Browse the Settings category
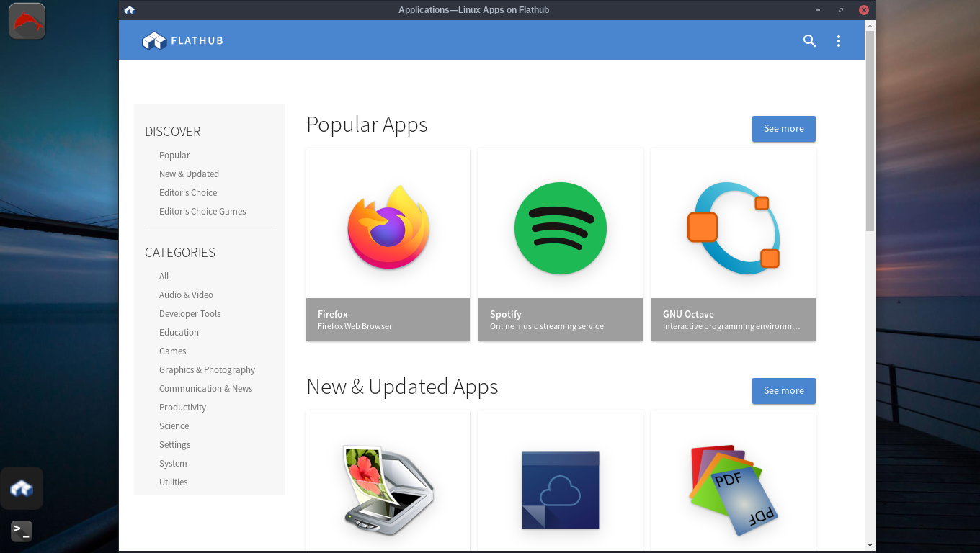 pos(175,445)
